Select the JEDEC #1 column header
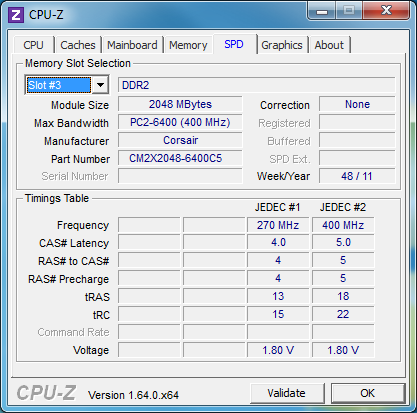The height and width of the screenshot is (413, 417). [278, 207]
